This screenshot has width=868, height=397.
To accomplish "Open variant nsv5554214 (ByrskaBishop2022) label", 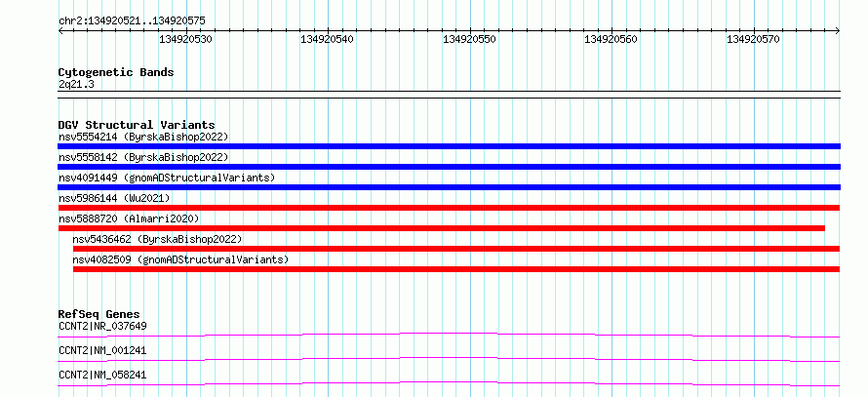I will pyautogui.click(x=143, y=137).
